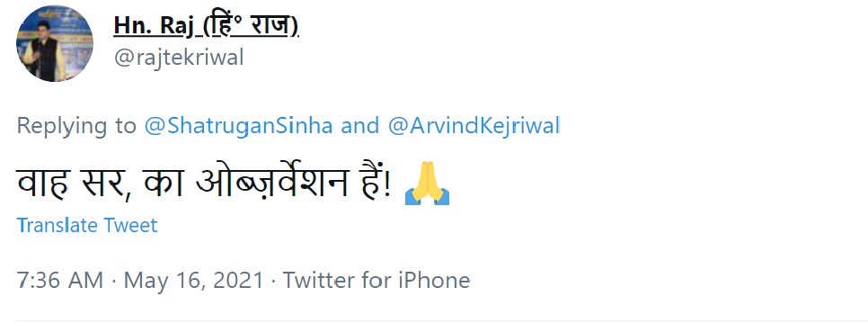Viewport: 868px width, 332px height.
Task: Click the word का in the tweet text
Action: 164,182
